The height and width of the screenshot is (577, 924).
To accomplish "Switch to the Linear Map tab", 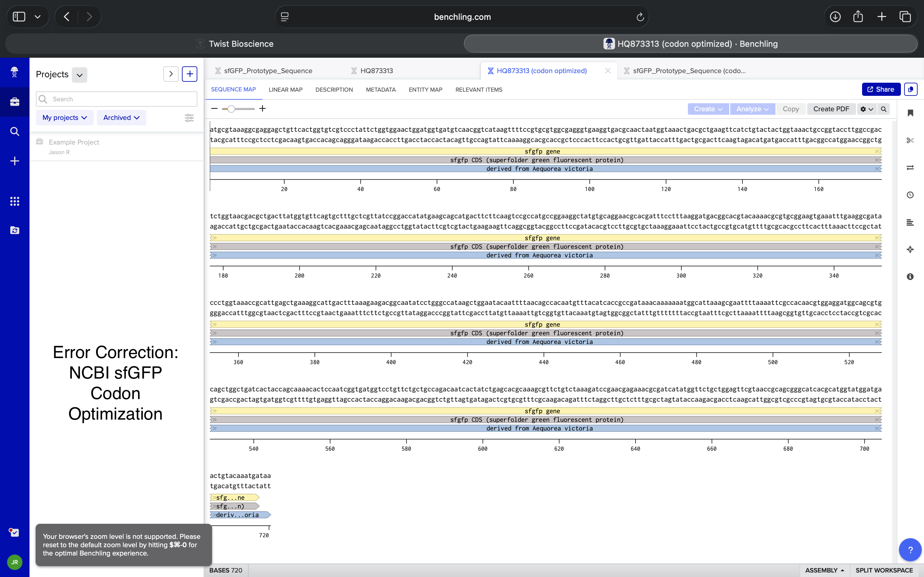I will [285, 90].
